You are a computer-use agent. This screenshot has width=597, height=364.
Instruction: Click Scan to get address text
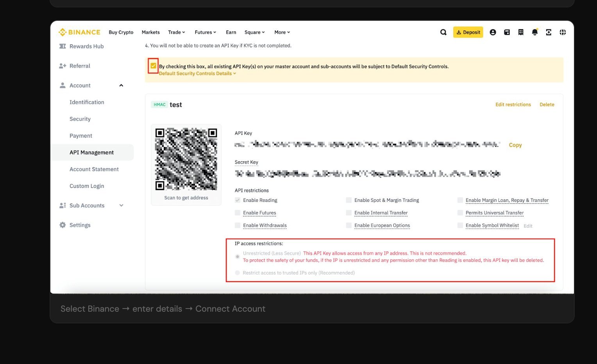pos(186,198)
